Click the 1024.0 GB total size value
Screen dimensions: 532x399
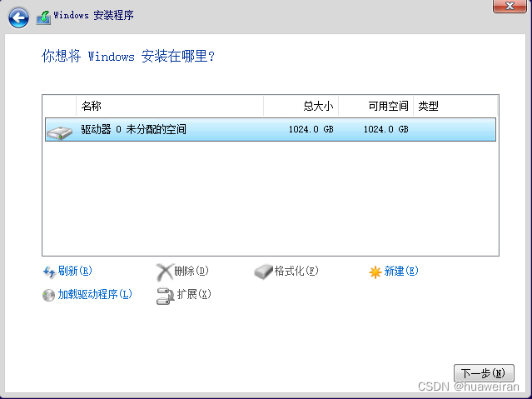(311, 129)
